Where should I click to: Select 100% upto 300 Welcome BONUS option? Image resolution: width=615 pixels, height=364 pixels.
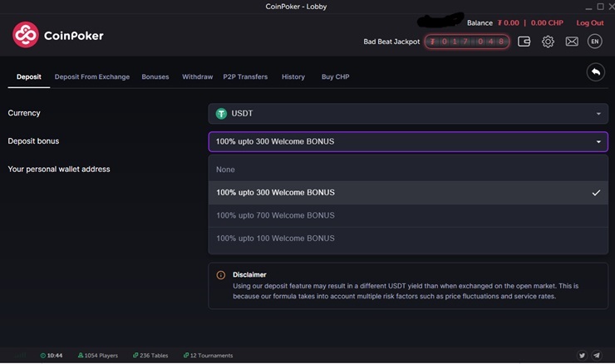coord(408,193)
